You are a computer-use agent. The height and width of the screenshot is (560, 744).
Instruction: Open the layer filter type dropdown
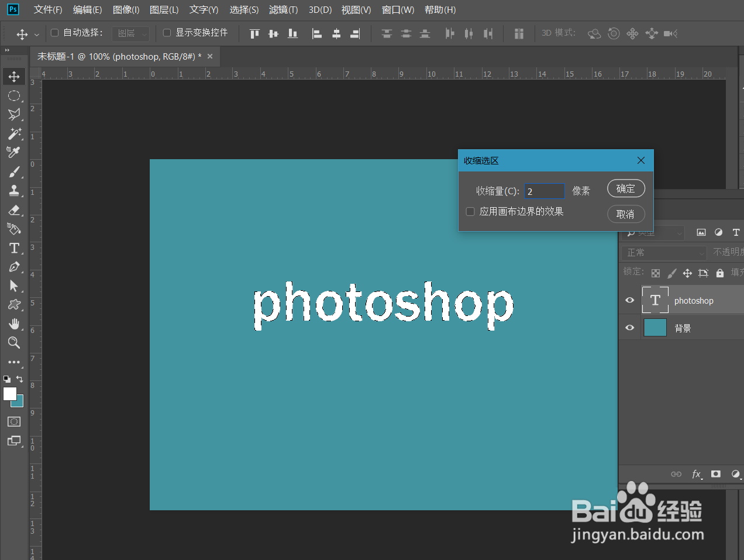click(x=653, y=233)
